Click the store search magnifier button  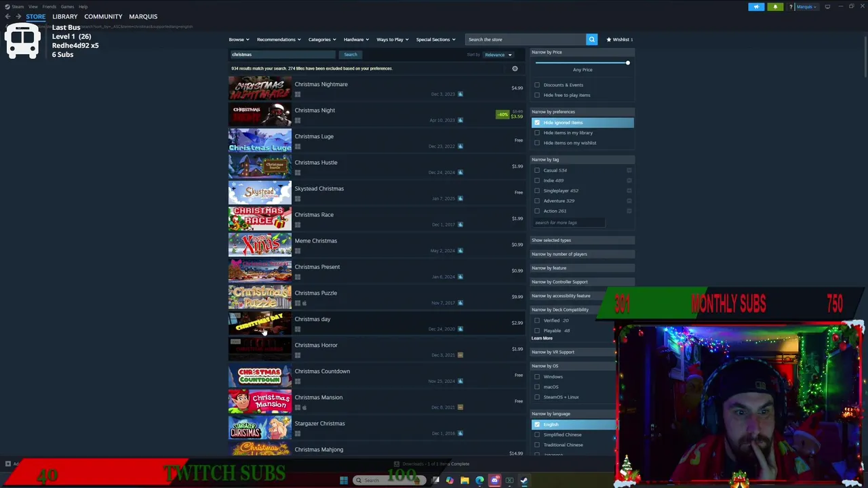pos(591,39)
